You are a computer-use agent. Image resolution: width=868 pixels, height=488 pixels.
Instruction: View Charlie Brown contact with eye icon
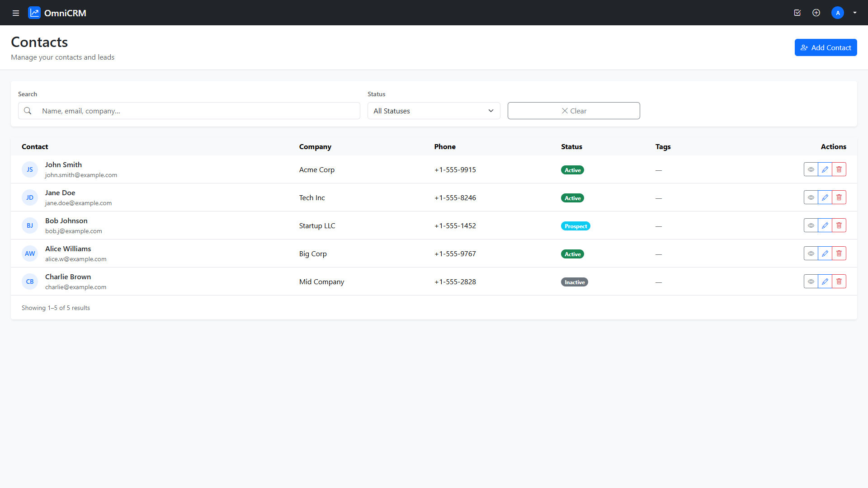click(811, 282)
